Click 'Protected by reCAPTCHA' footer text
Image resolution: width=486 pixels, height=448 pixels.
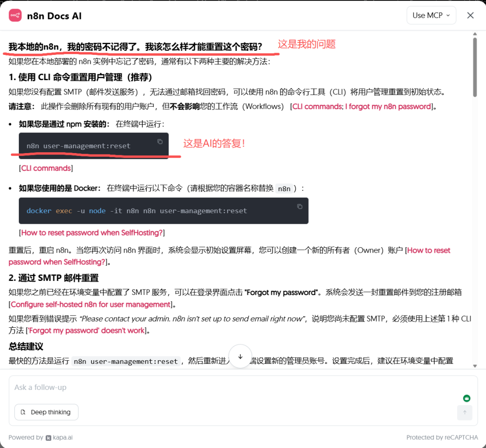[x=441, y=437]
